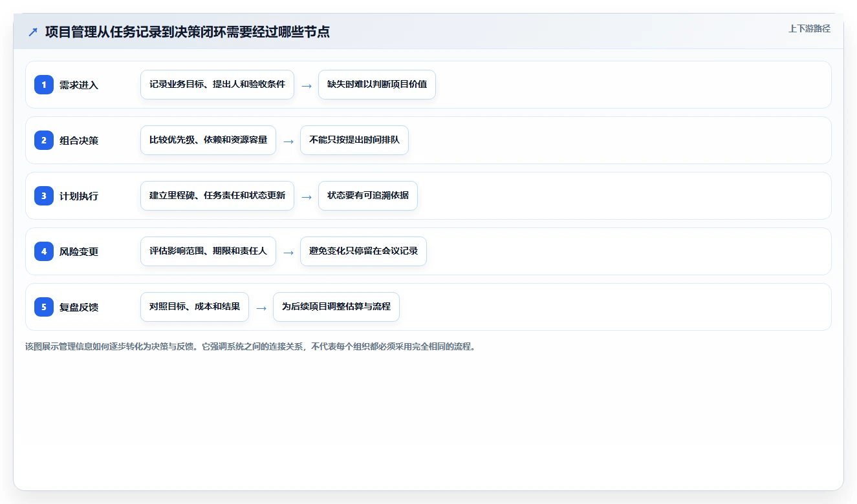This screenshot has height=504, width=857.
Task: Click the 不能只按提出时间排队 box
Action: (x=354, y=140)
